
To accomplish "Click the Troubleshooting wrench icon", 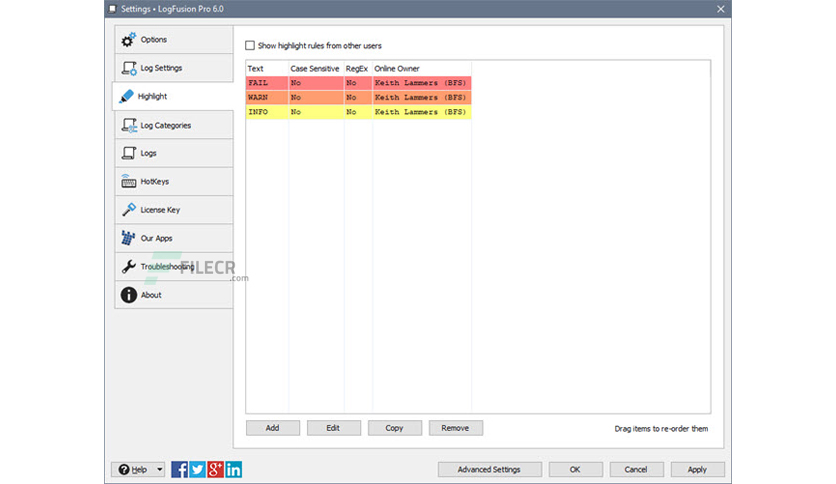I will pos(128,267).
